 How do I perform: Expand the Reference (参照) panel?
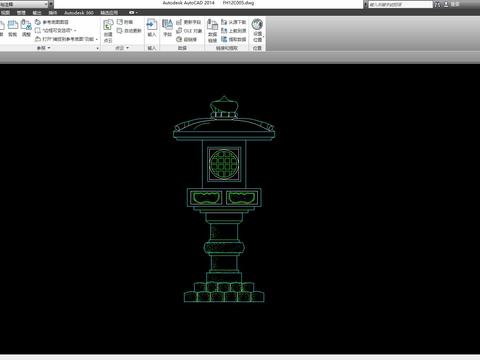[44, 48]
